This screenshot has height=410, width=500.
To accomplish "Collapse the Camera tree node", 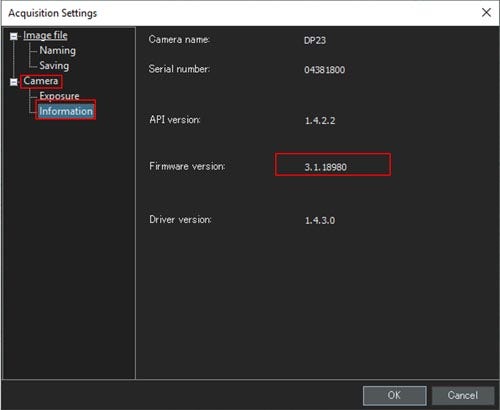I will (x=14, y=82).
